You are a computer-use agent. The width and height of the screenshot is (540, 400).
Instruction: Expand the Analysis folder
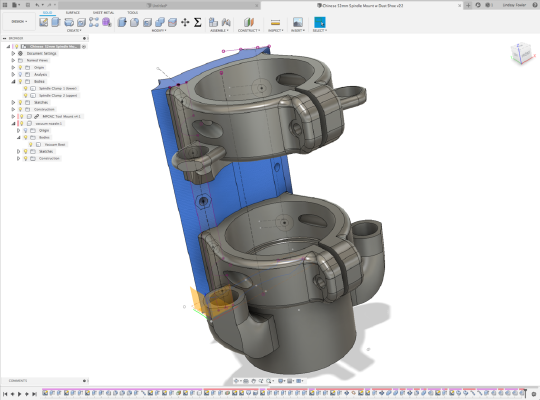(x=13, y=74)
